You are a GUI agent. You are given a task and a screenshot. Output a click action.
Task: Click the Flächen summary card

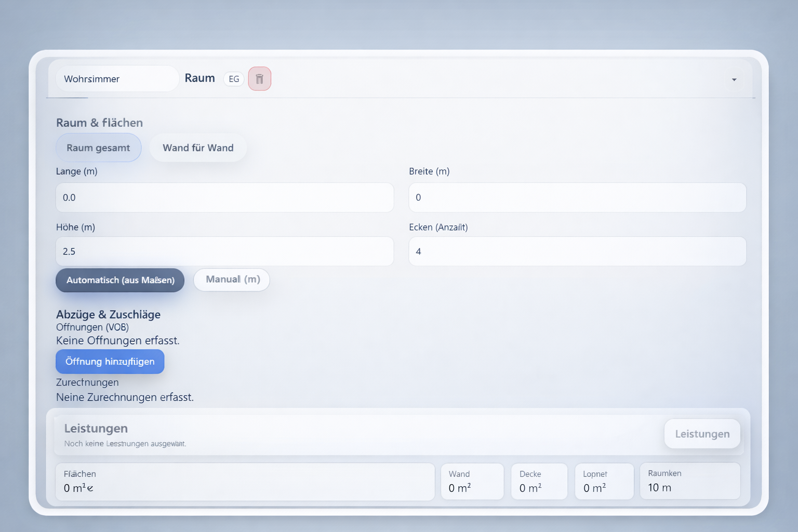pyautogui.click(x=245, y=482)
